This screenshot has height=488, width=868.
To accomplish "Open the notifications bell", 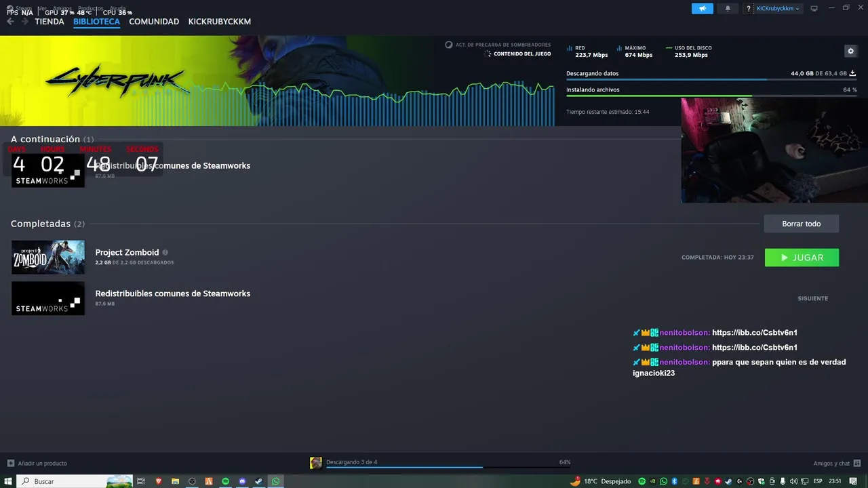I will [728, 8].
